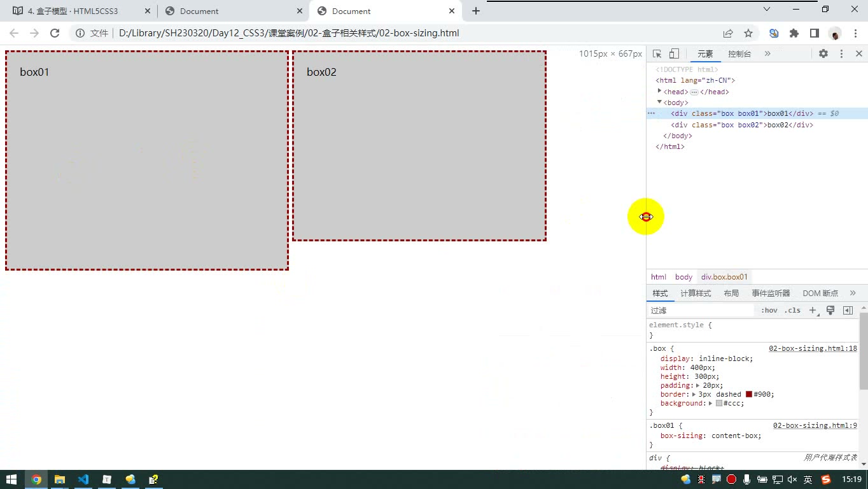868x489 pixels.
Task: Open DevTools settings gear
Action: click(823, 54)
